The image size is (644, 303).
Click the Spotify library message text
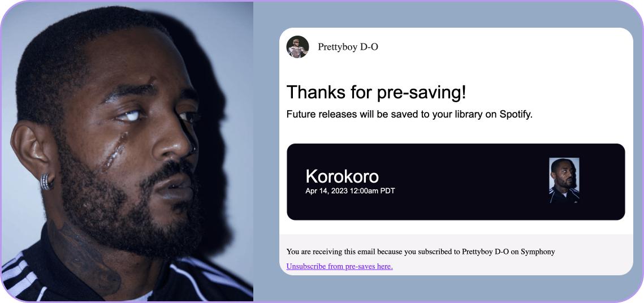click(x=409, y=115)
